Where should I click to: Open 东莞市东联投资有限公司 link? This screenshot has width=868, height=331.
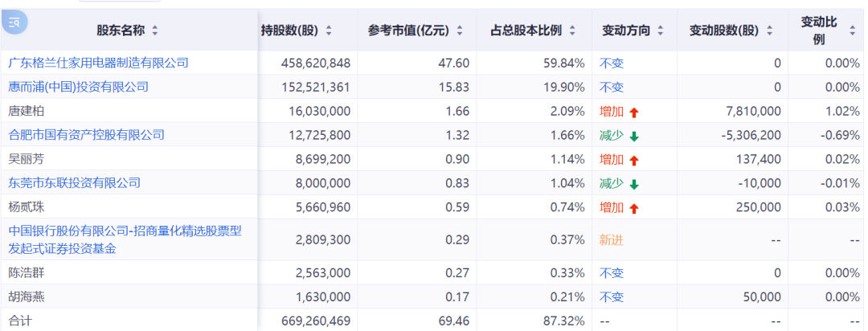tap(75, 182)
